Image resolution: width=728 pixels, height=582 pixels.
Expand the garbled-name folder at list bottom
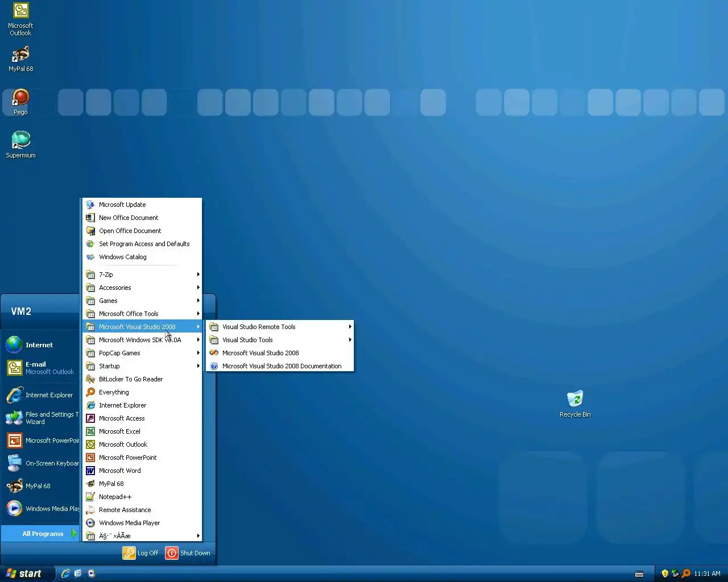(x=142, y=536)
